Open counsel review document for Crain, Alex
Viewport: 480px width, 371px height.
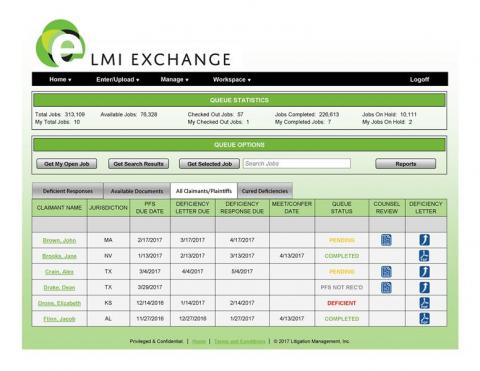pos(386,272)
